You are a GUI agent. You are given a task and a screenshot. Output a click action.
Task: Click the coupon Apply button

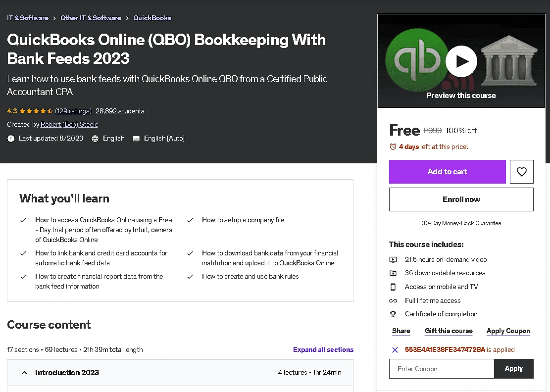(x=514, y=369)
